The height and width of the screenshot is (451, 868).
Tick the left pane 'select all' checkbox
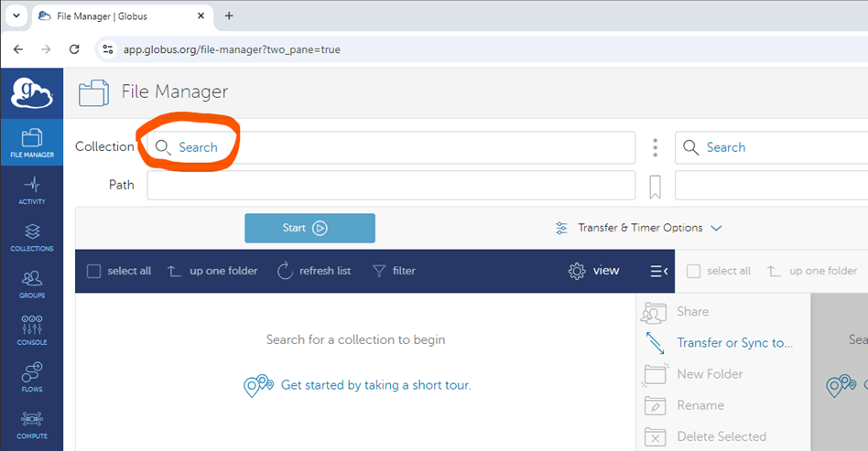point(93,271)
